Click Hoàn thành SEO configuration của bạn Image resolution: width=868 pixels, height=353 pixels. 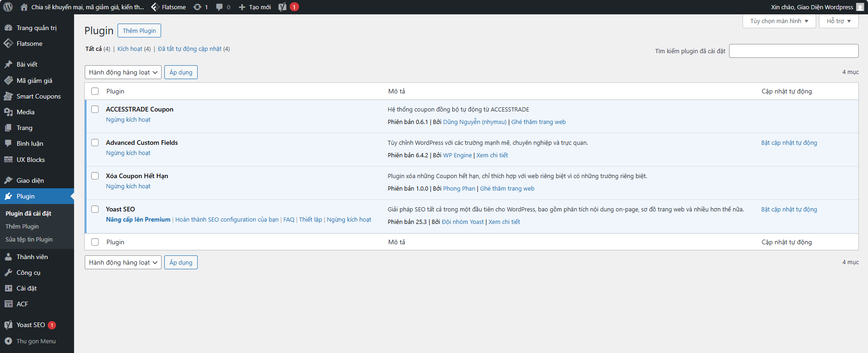click(x=227, y=219)
